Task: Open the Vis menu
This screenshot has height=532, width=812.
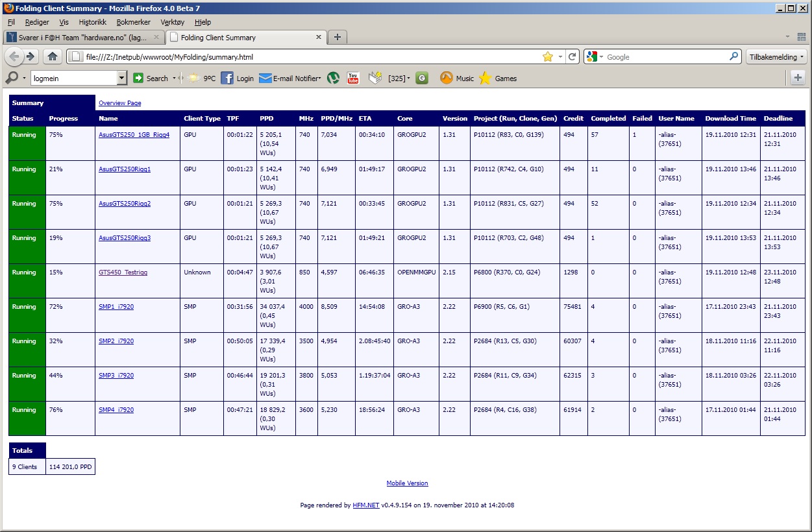Action: pos(64,22)
